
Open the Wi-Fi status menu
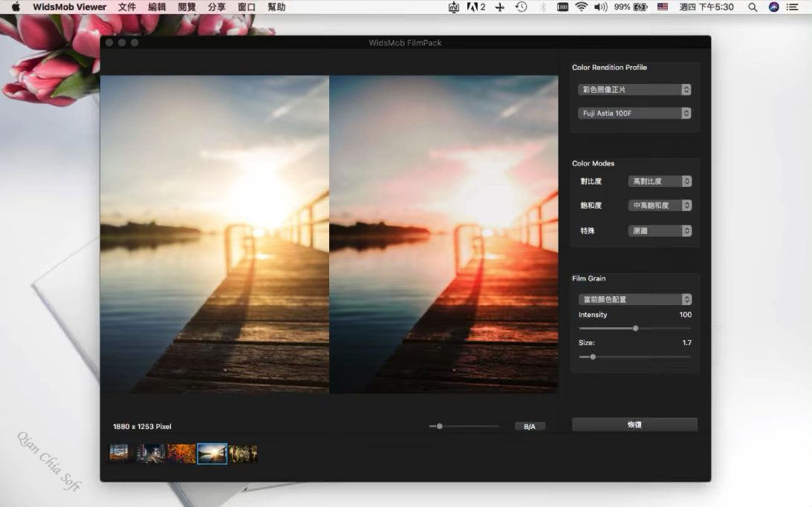pos(581,7)
